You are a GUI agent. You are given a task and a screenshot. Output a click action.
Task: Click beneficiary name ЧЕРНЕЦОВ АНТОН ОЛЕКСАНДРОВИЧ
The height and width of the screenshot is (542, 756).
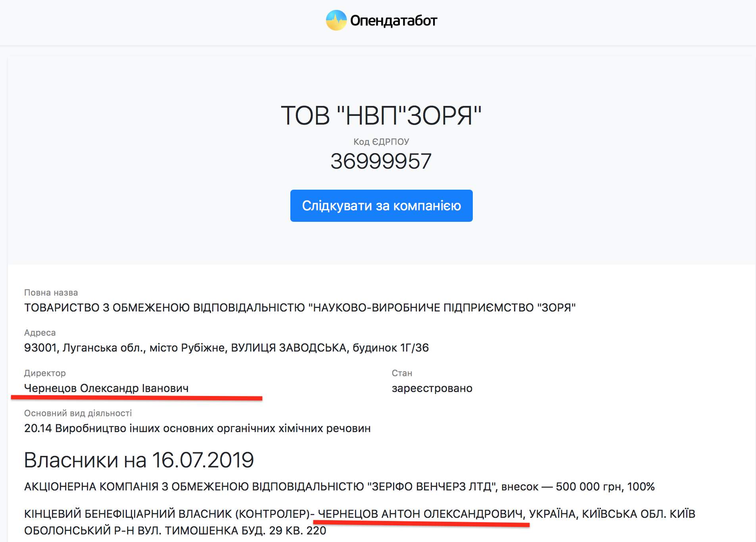point(420,514)
